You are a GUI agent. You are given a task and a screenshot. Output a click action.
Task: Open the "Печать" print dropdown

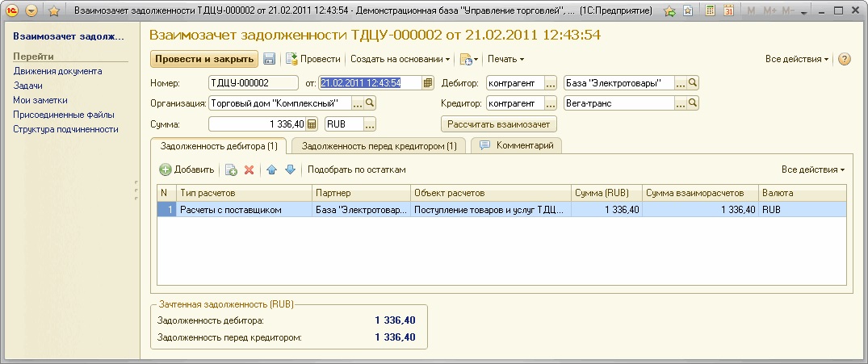[x=505, y=59]
